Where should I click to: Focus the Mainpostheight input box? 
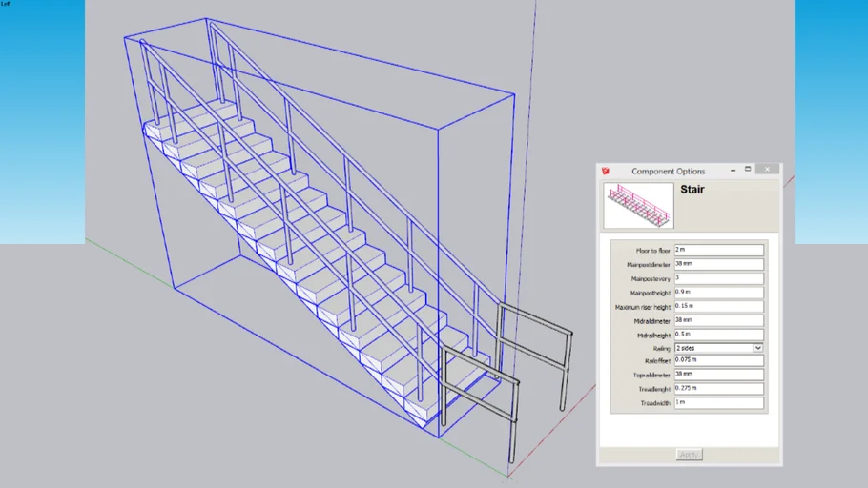tap(719, 293)
